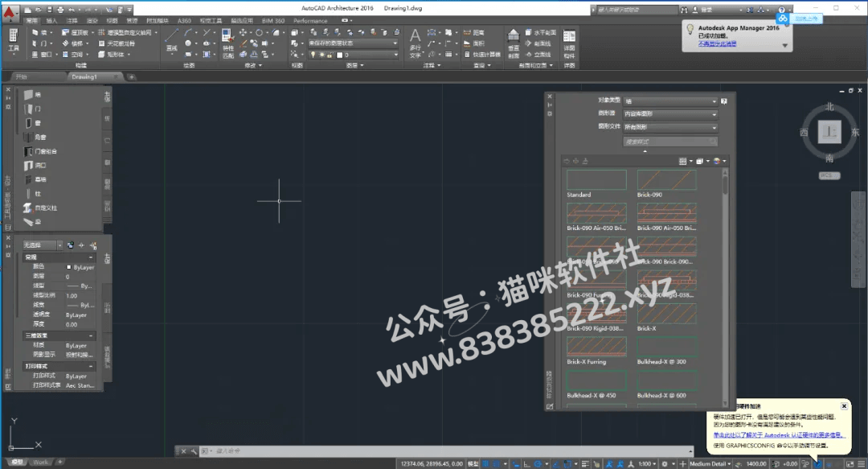Click the 垂直剖面 (Vertical Section) tool
The image size is (868, 469).
click(514, 43)
